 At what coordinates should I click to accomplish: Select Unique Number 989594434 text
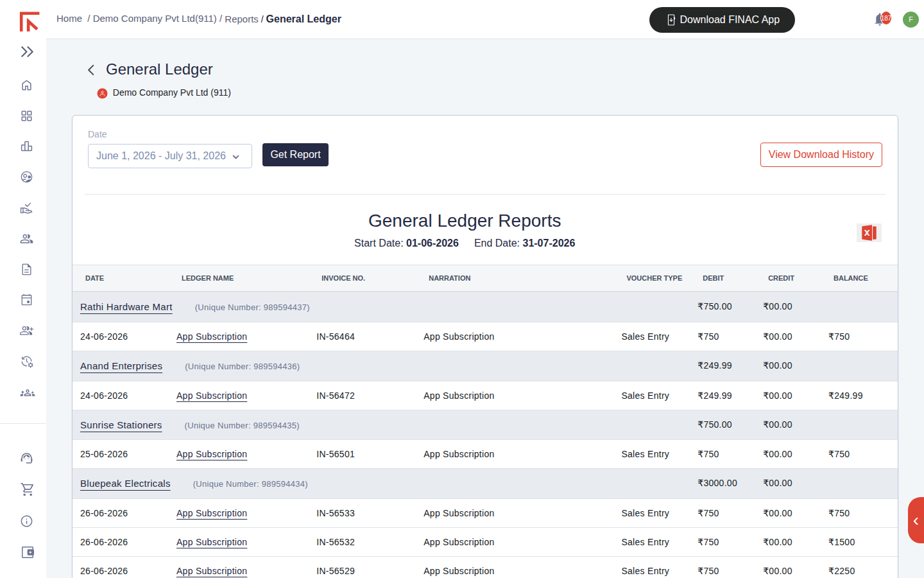tap(250, 484)
